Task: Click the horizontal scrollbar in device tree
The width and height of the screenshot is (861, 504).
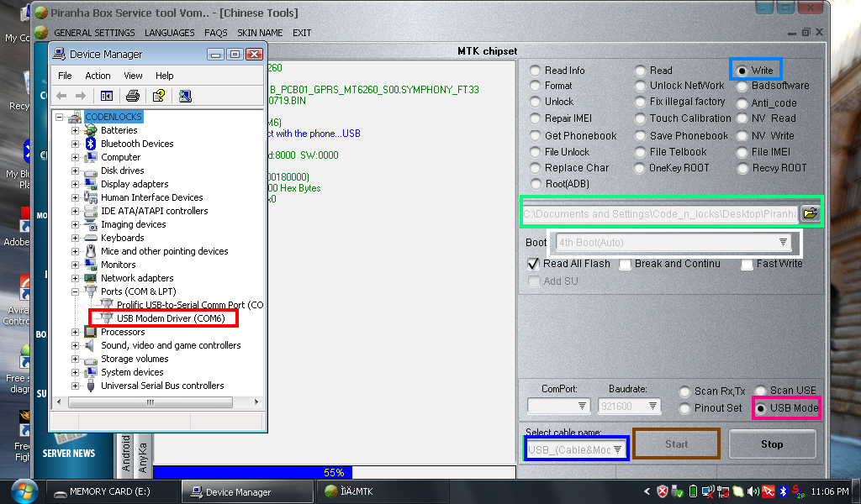Action: (x=150, y=402)
